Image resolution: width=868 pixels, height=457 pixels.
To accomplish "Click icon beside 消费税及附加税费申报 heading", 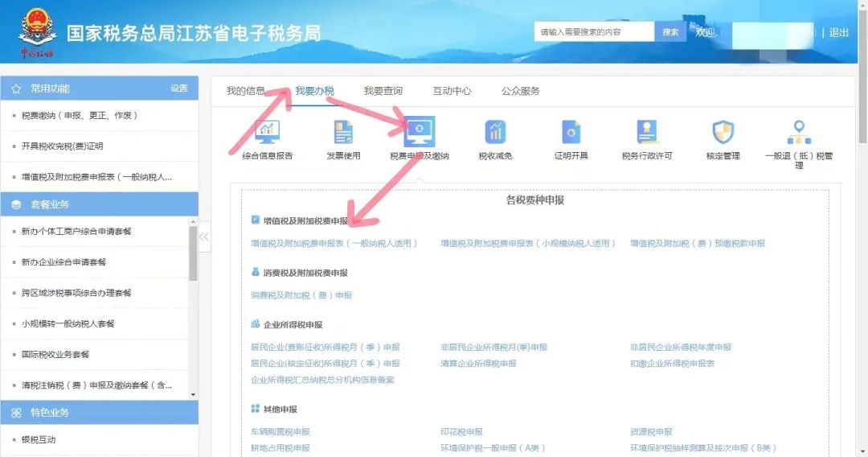I will tap(256, 272).
